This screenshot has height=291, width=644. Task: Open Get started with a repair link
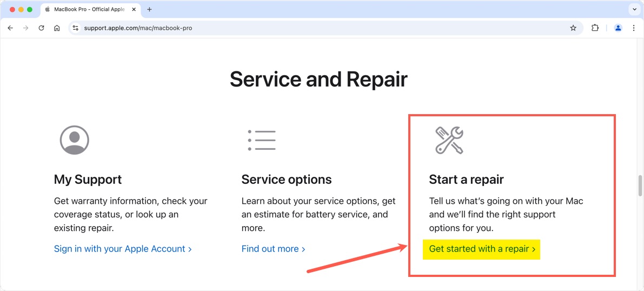482,249
